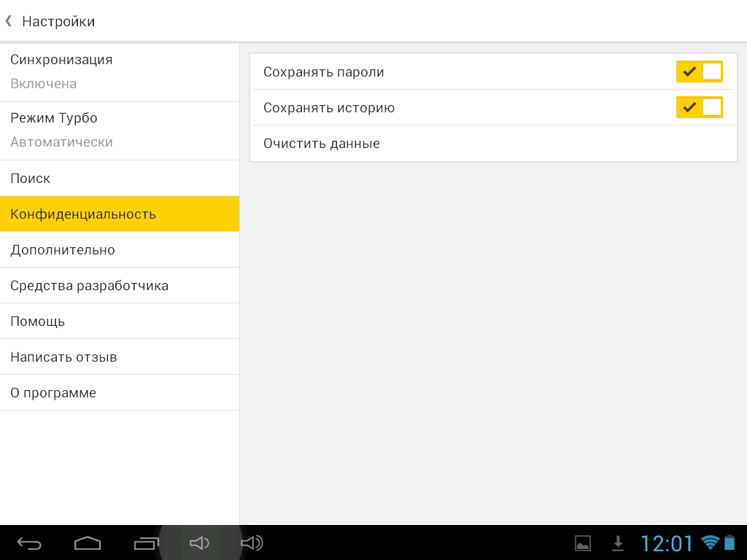Image resolution: width=747 pixels, height=560 pixels.
Task: Open О программе section
Action: 120,392
